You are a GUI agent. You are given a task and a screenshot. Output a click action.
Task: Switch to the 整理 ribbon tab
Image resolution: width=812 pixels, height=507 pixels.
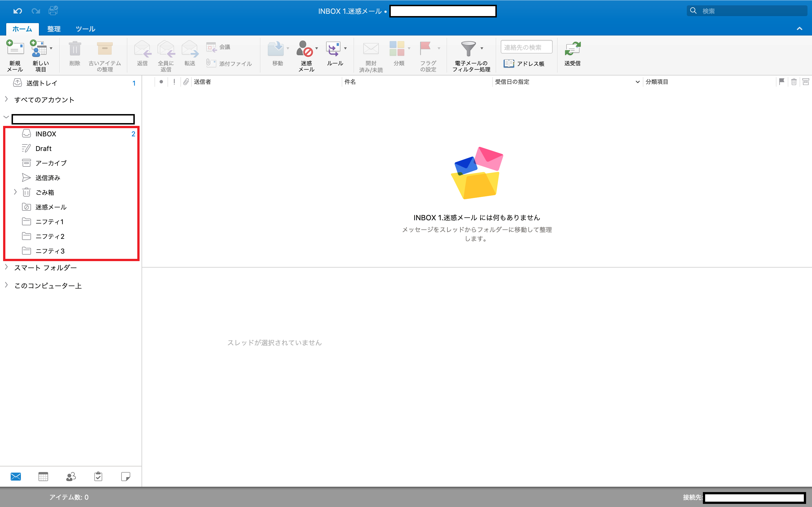click(x=54, y=29)
